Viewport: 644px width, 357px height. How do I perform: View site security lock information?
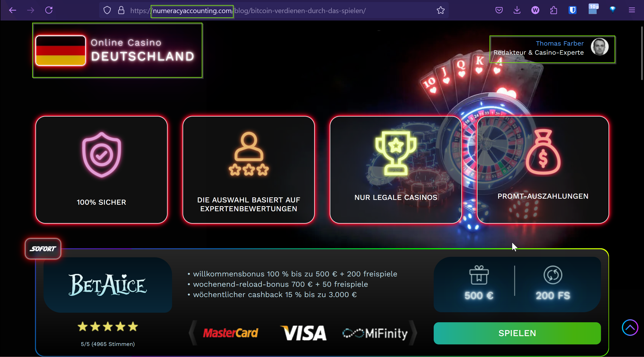(121, 10)
